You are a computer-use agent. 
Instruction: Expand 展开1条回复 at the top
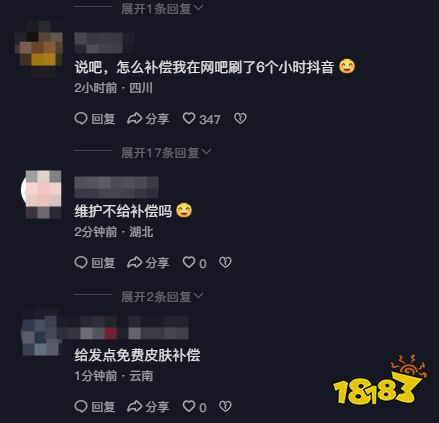(162, 8)
